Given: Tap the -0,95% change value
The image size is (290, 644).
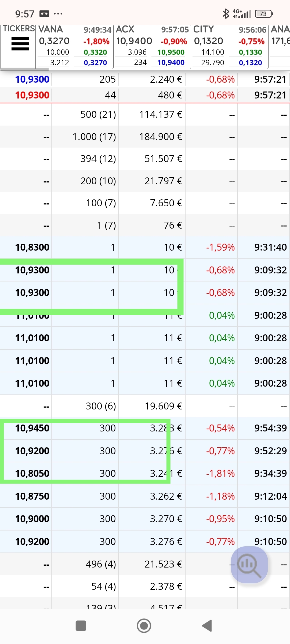Looking at the screenshot, I should pos(220,519).
